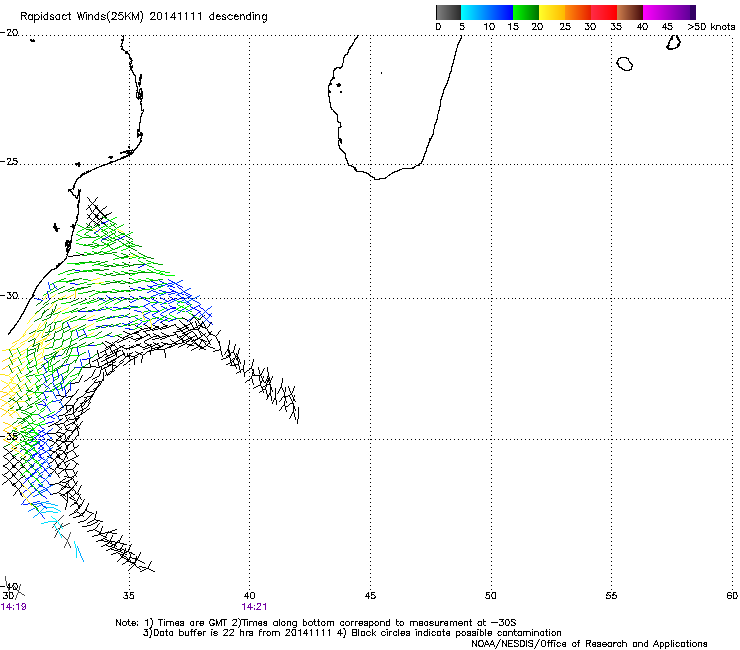Click the '50' longitude label on bottom axis

(491, 596)
